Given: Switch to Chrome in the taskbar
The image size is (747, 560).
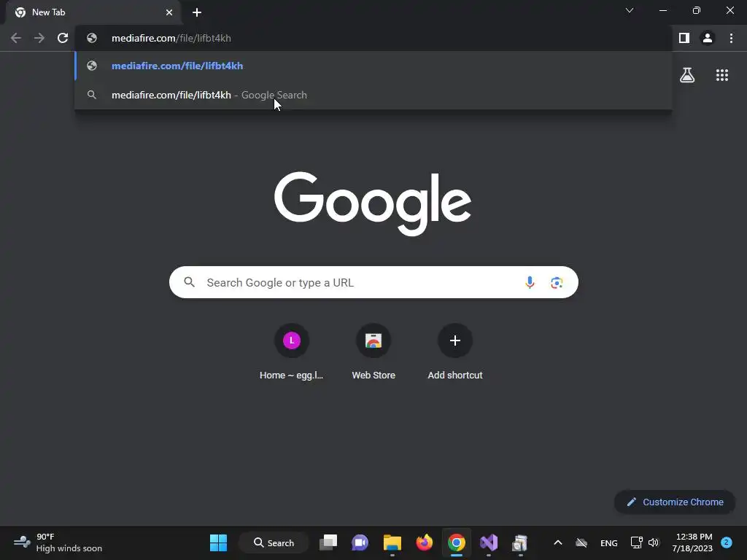Looking at the screenshot, I should click(x=457, y=542).
